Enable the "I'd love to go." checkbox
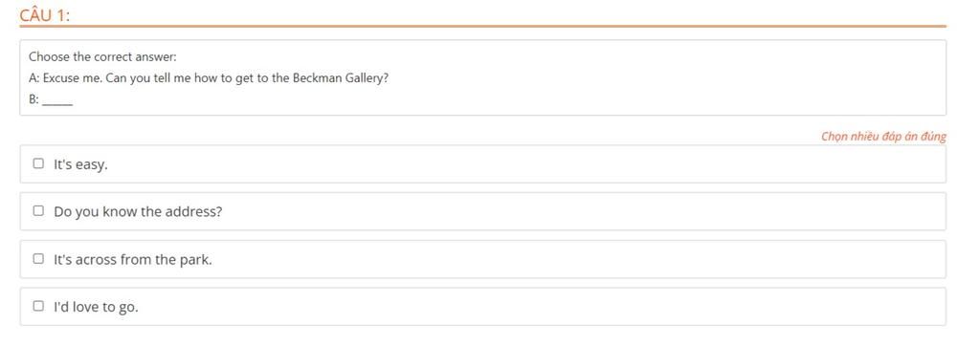 click(38, 306)
